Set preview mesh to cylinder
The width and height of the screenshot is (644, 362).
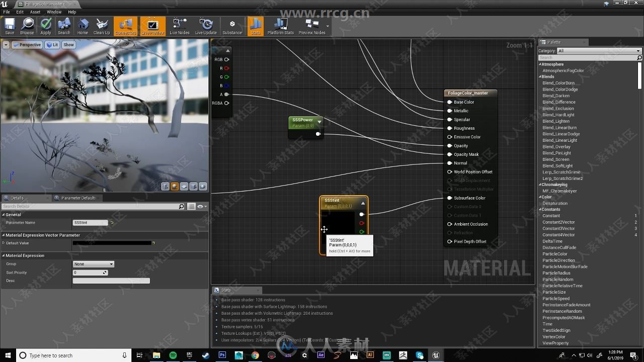pyautogui.click(x=165, y=187)
